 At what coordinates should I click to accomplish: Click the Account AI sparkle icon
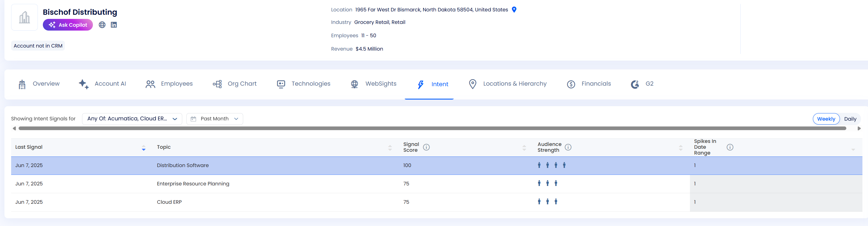point(83,84)
